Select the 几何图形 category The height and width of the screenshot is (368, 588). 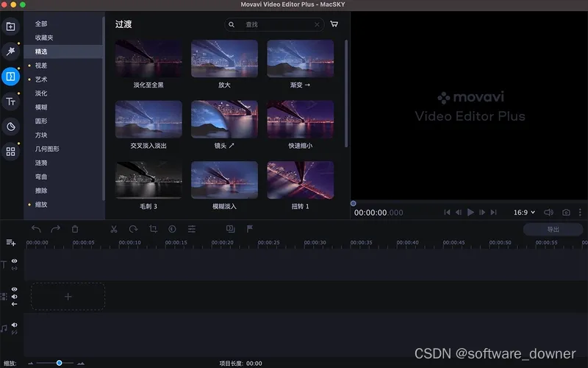(63, 149)
